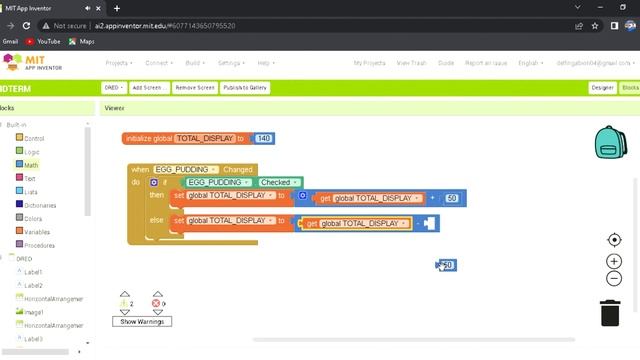640x360 pixels.
Task: Open the ORED screen selector dropdown
Action: point(113,88)
